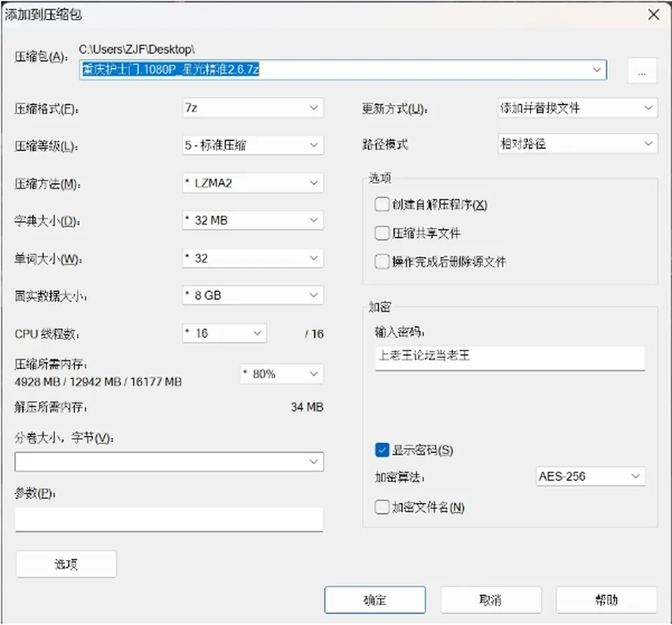The height and width of the screenshot is (625, 672).
Task: Open the word size dropdown
Action: coord(253,258)
